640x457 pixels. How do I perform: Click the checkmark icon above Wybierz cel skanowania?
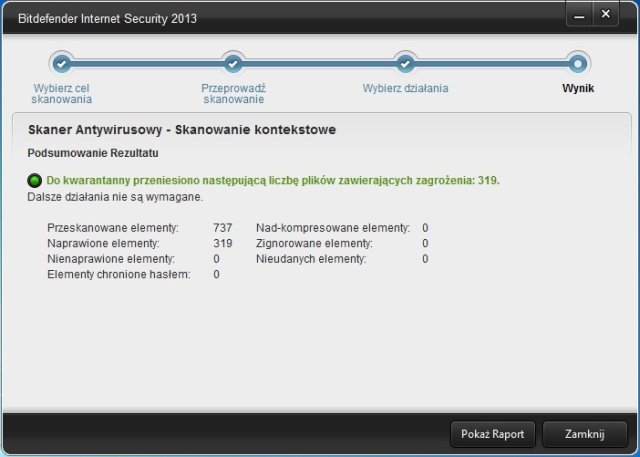61,63
